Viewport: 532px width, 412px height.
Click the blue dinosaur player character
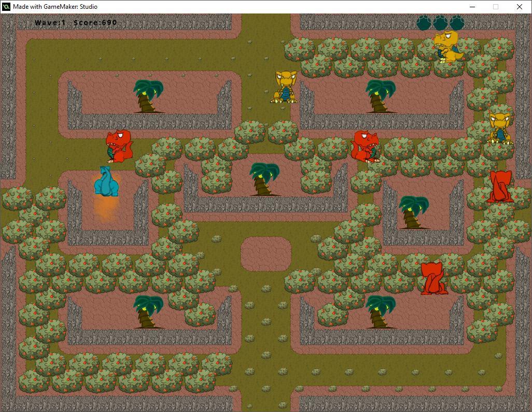point(106,182)
